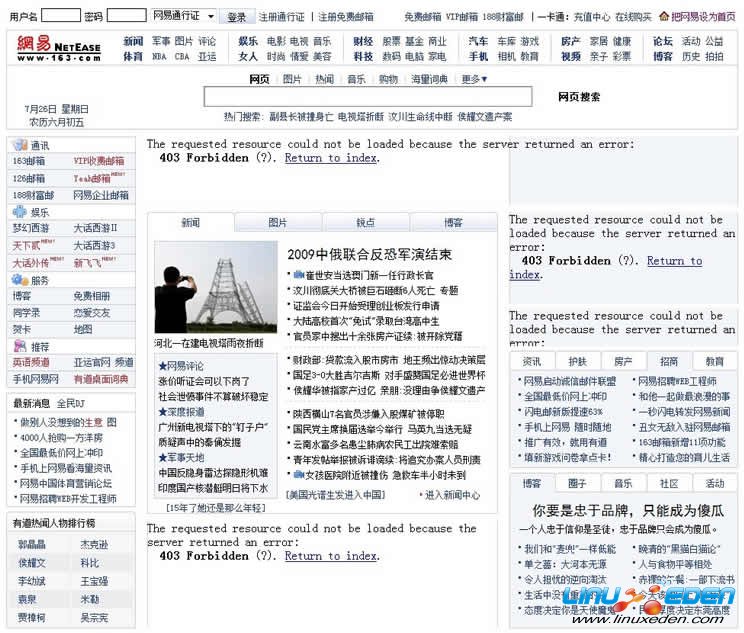
Task: Switch to the 招商 tab in the right panel
Action: (669, 362)
